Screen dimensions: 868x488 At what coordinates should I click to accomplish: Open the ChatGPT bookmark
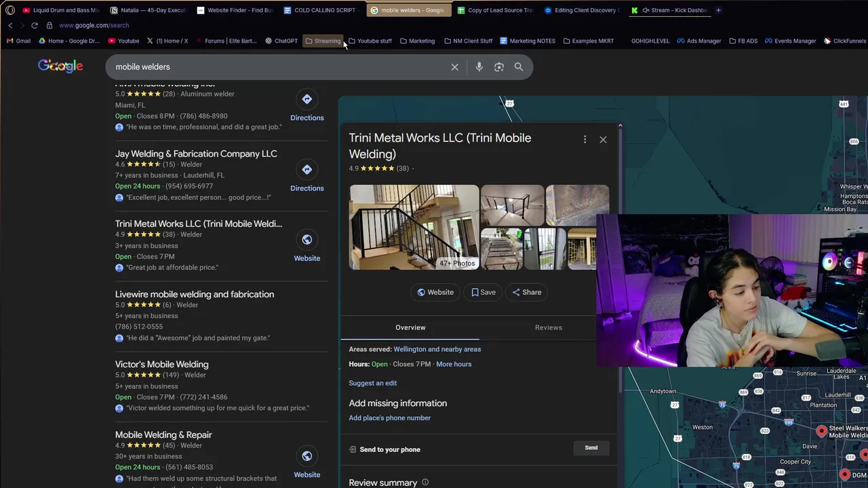(281, 41)
